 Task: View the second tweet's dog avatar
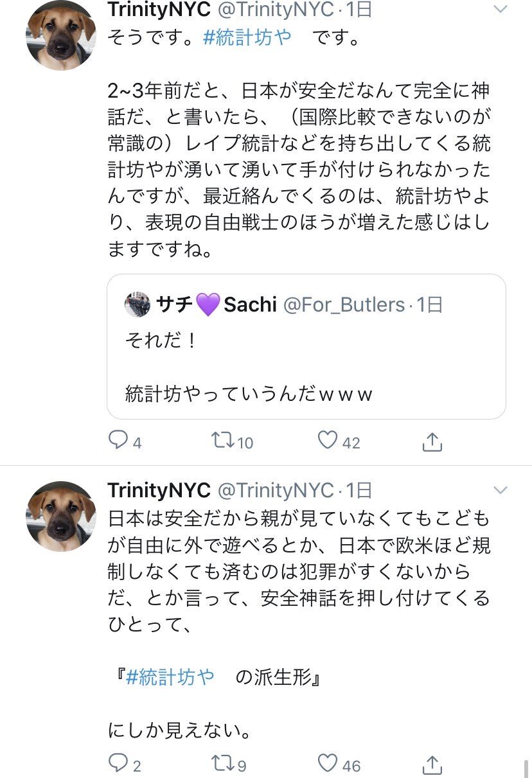(x=60, y=517)
